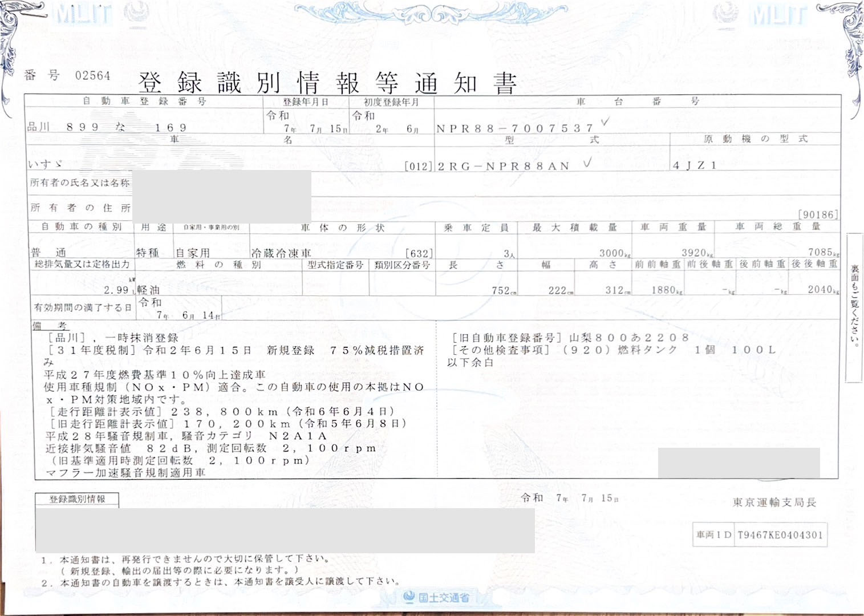Image resolution: width=864 pixels, height=616 pixels.
Task: Click the maximum load value 3000kg
Action: point(614,253)
